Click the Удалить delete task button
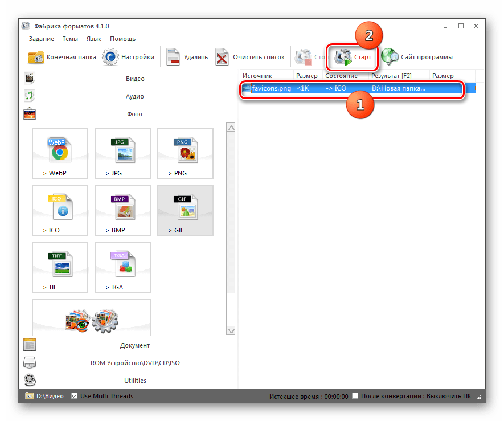Screen dimensions: 504x421 187,57
